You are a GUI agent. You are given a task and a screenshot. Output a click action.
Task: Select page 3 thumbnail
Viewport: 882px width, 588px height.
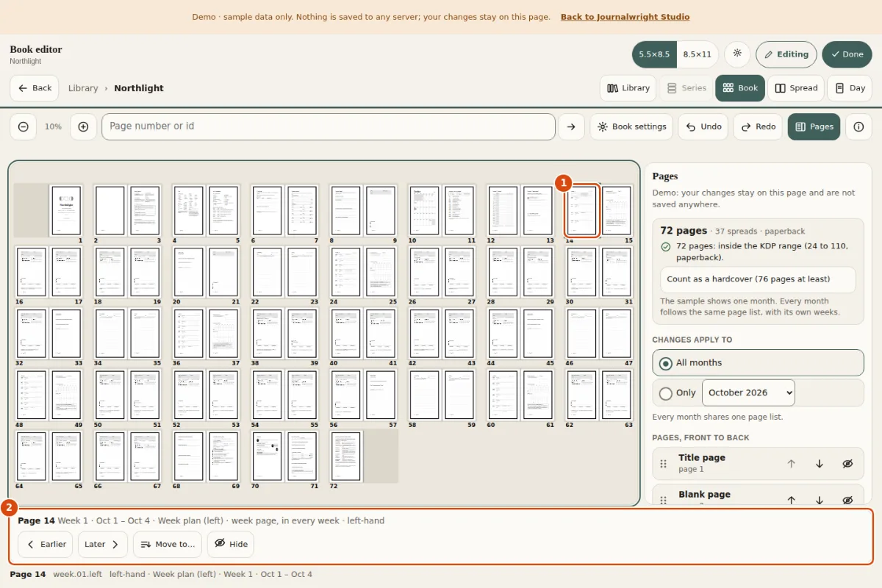coord(145,210)
